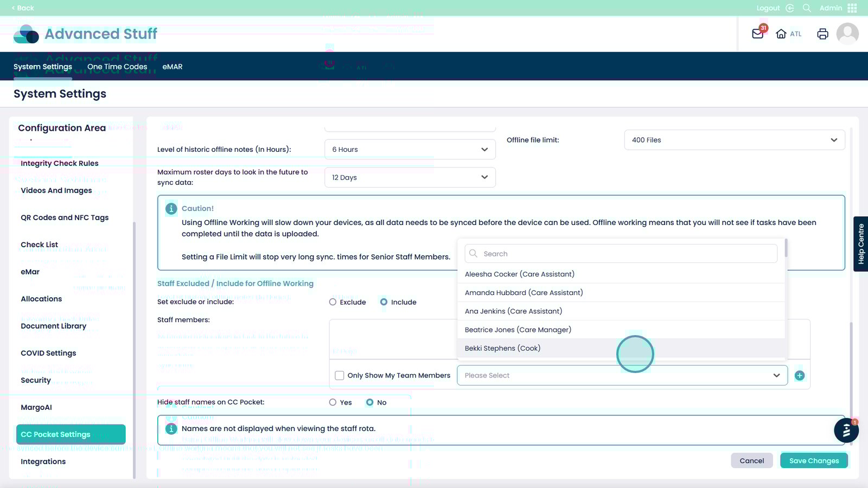868x488 pixels.
Task: Click the search magnifier in top bar
Action: point(807,8)
